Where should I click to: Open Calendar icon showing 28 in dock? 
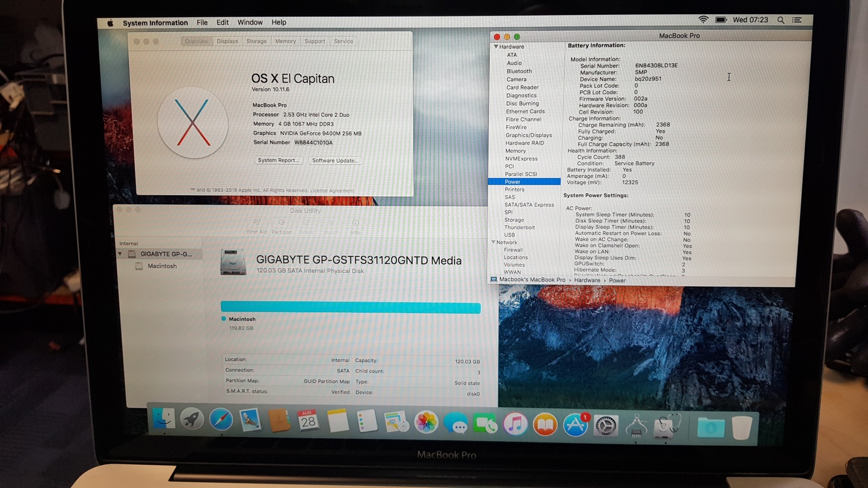(x=308, y=421)
